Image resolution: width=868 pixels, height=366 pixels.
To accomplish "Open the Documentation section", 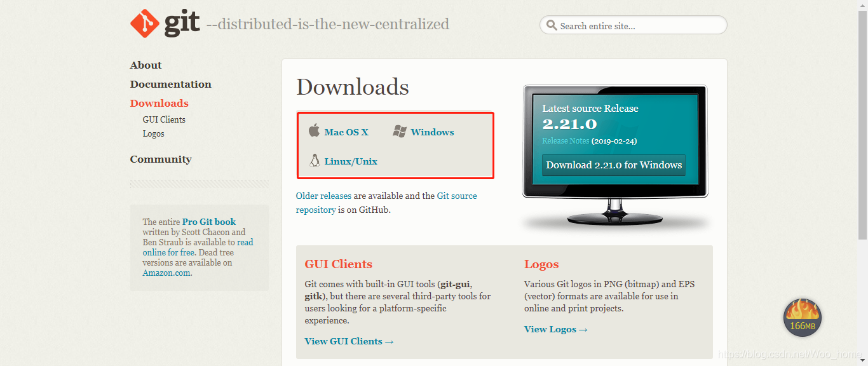I will (x=170, y=84).
